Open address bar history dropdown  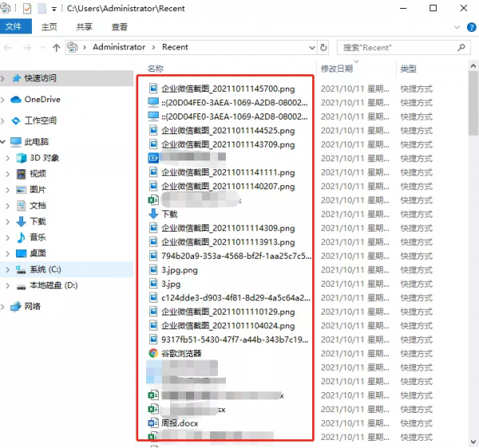[312, 48]
